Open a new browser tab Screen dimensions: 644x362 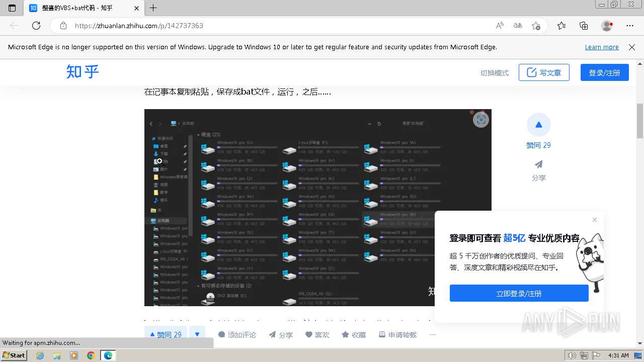153,8
